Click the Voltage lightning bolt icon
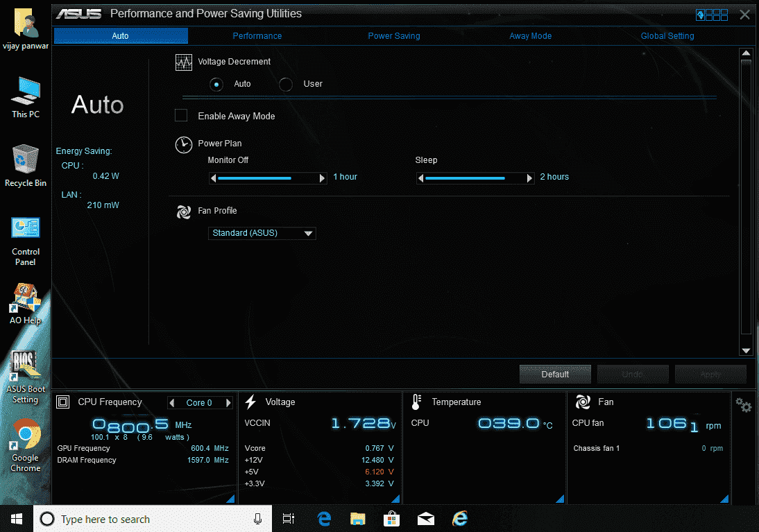Image resolution: width=759 pixels, height=532 pixels. tap(250, 402)
